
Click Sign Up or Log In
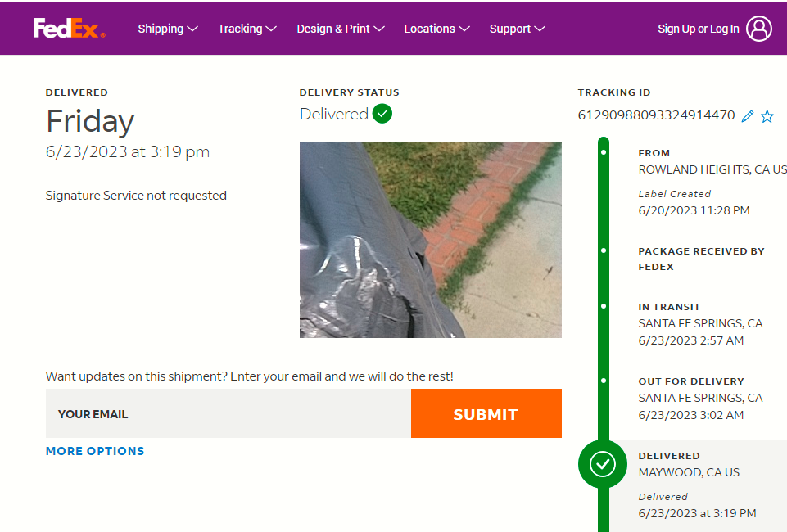click(x=698, y=29)
